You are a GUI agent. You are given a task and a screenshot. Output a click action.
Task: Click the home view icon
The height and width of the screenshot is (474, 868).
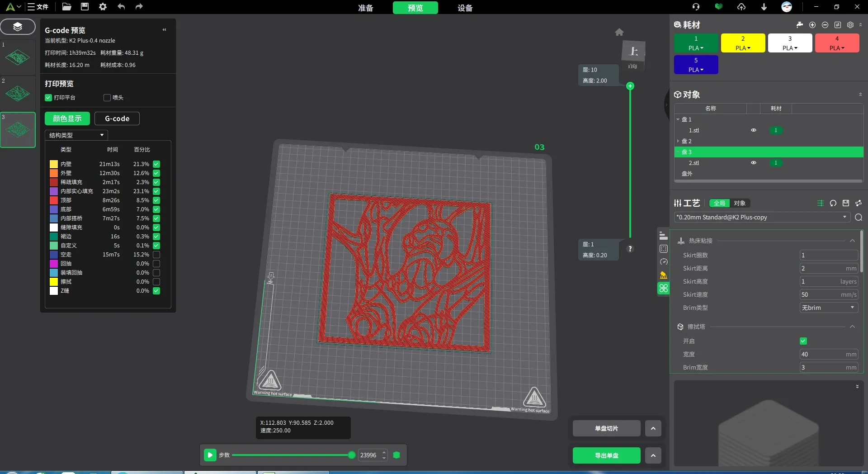point(619,32)
